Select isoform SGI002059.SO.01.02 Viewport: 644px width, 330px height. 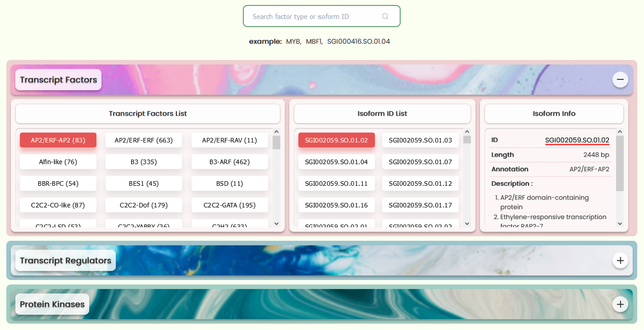point(337,140)
